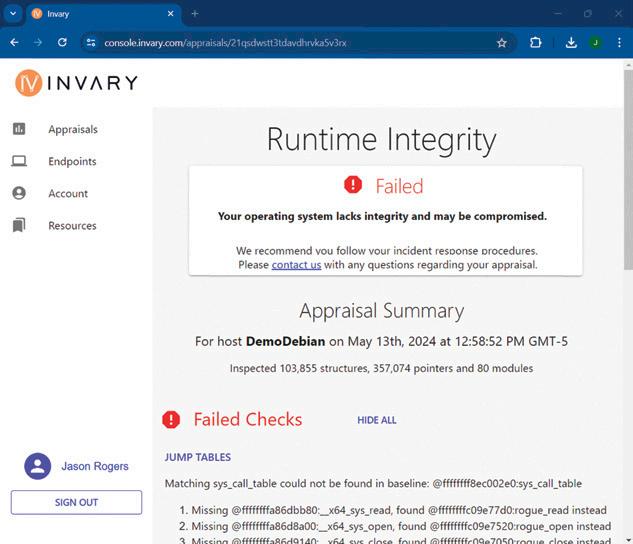Click the Matching sys_call_table message

point(373,483)
